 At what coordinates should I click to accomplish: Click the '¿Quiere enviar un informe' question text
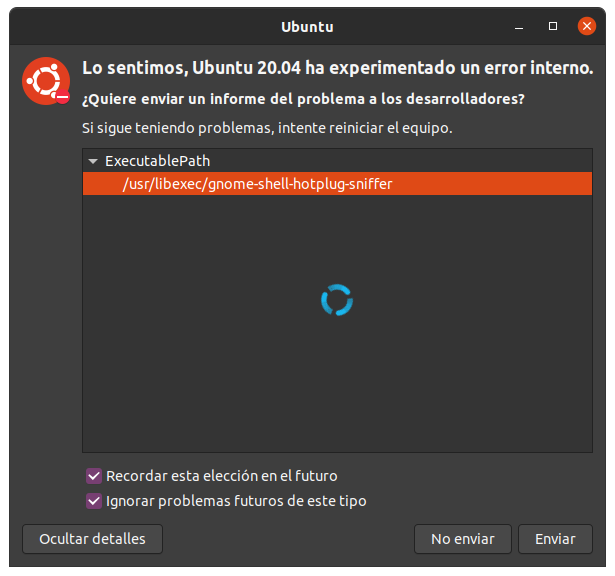click(x=303, y=99)
